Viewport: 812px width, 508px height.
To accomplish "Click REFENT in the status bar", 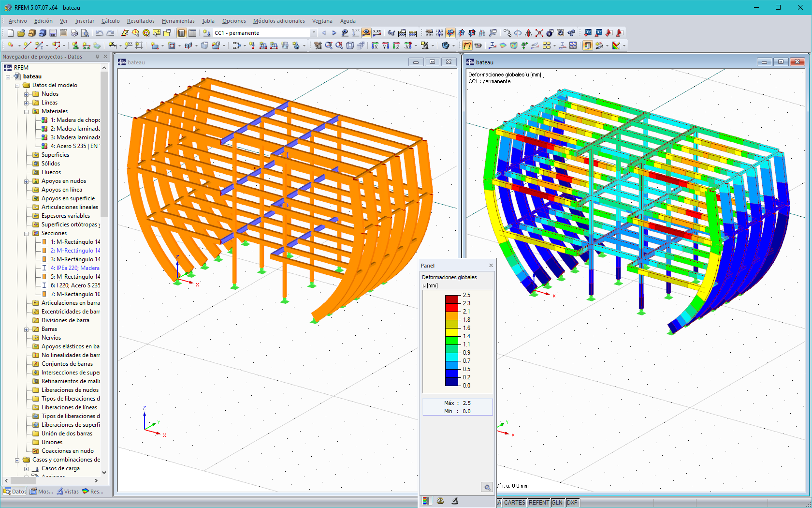I will pos(538,503).
